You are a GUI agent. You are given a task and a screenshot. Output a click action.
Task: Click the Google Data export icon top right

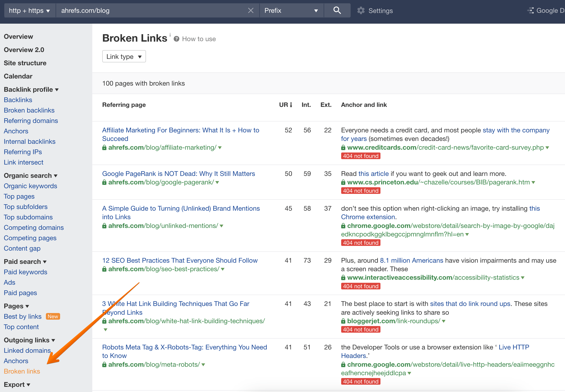tap(531, 10)
